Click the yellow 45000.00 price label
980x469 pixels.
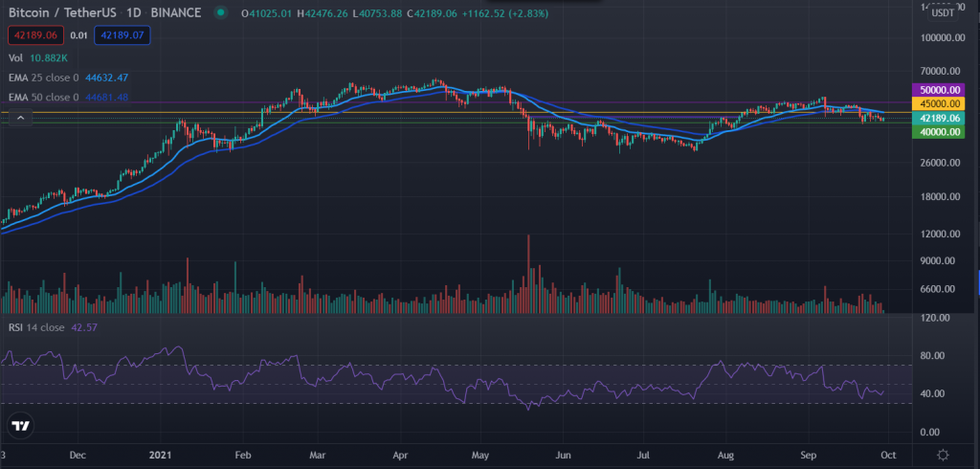point(938,103)
